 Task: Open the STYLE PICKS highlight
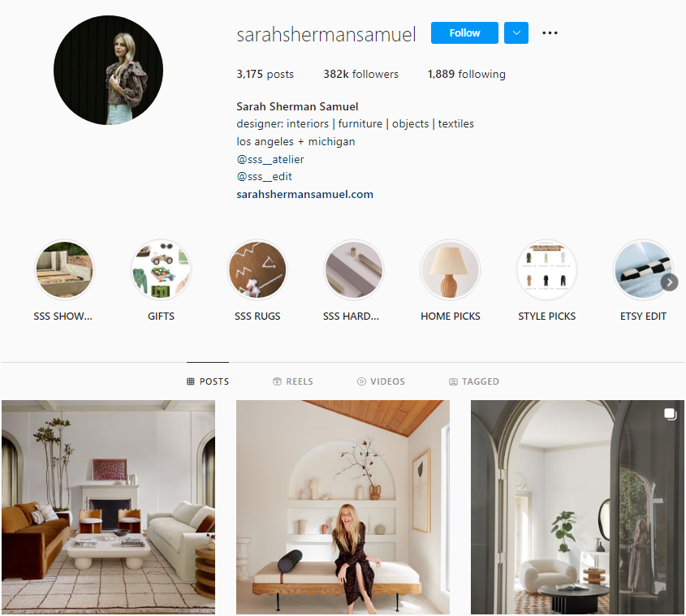pyautogui.click(x=547, y=269)
